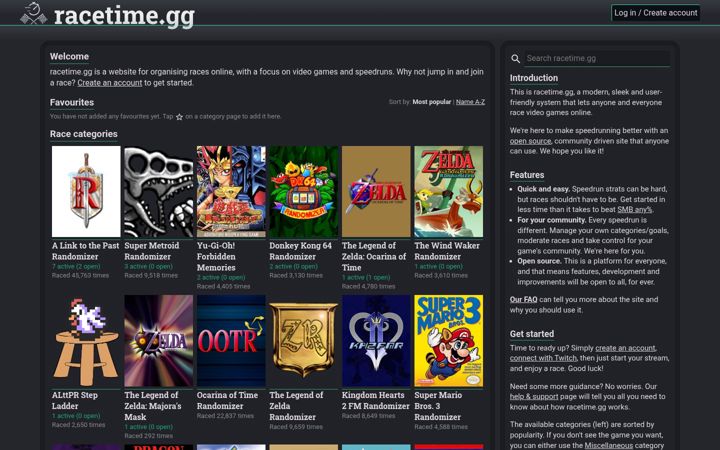The height and width of the screenshot is (450, 720).
Task: Focus the Search racetime.gg input field
Action: (597, 58)
